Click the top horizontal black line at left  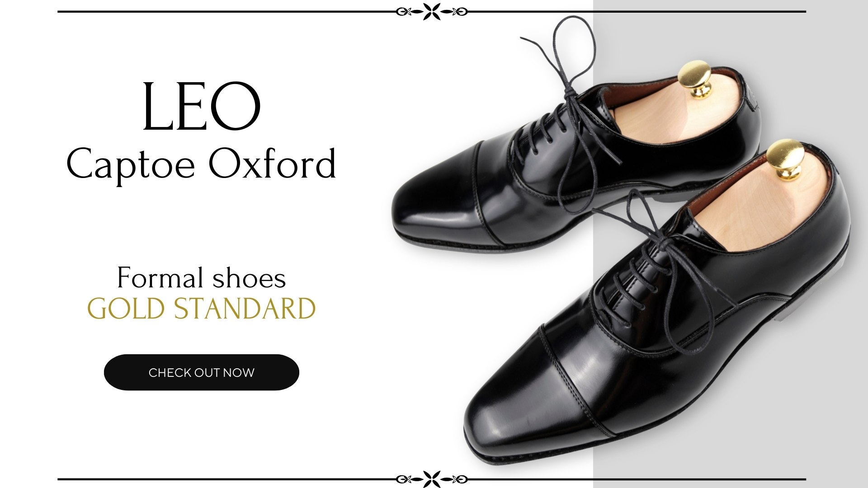tap(226, 12)
